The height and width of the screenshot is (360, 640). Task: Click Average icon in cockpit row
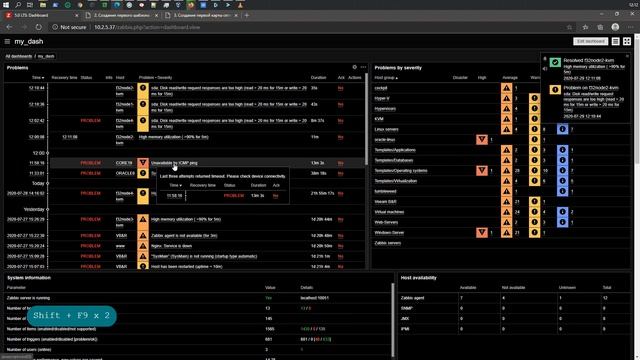coord(507,88)
